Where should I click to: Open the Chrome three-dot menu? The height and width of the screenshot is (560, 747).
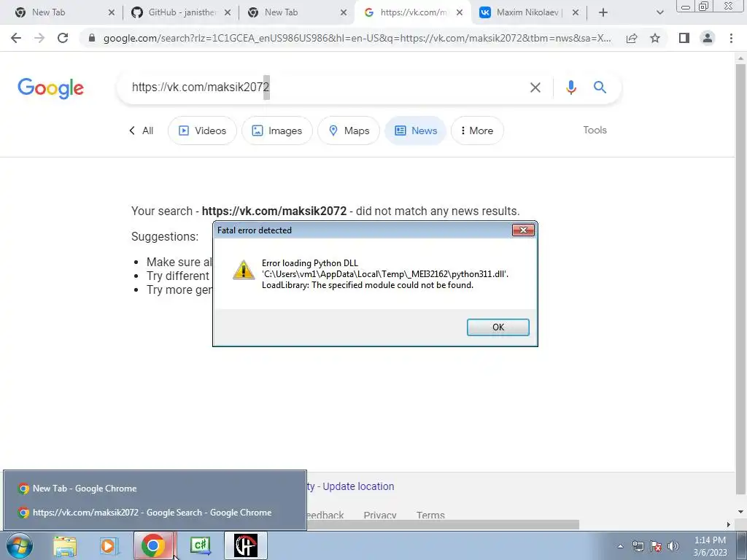[x=731, y=38]
